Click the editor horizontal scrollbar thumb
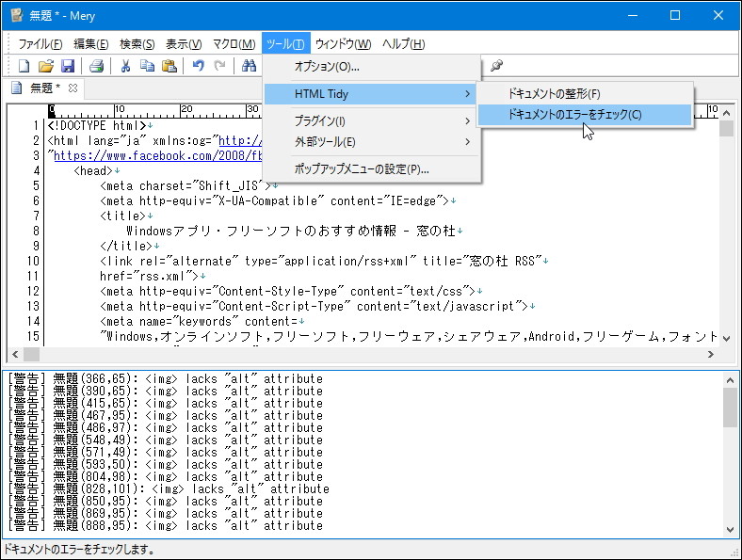Screen dimensions: 742x560 point(31,354)
